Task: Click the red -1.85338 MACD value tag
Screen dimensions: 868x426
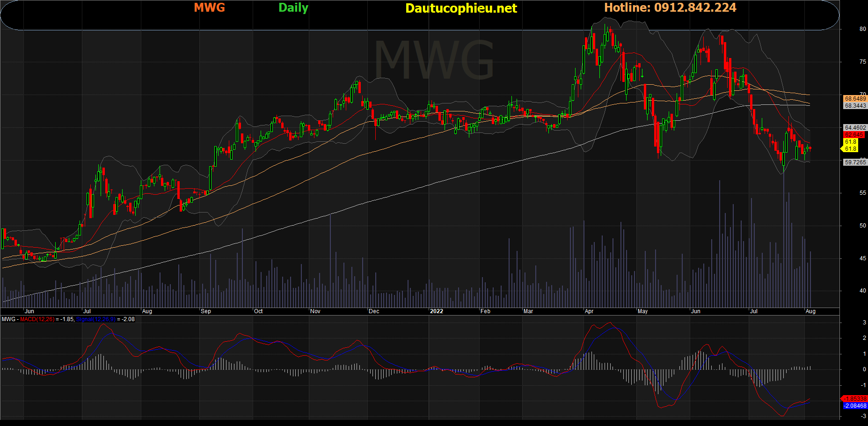Action: point(855,399)
